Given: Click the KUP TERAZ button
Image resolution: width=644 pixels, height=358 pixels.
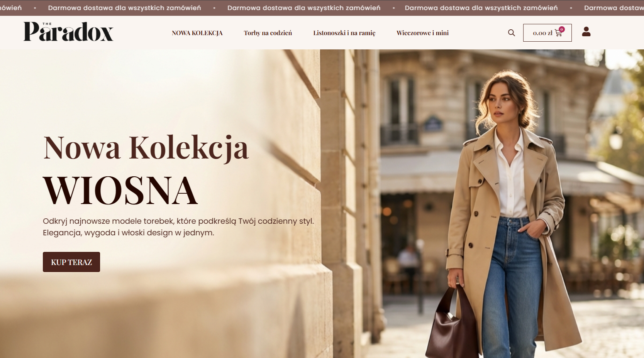Looking at the screenshot, I should [x=71, y=262].
